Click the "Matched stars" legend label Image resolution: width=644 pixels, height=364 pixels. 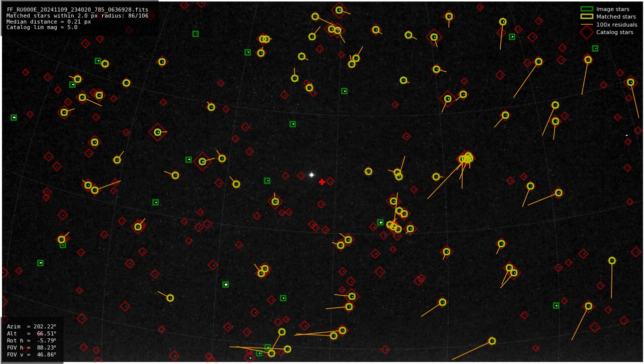coord(616,17)
